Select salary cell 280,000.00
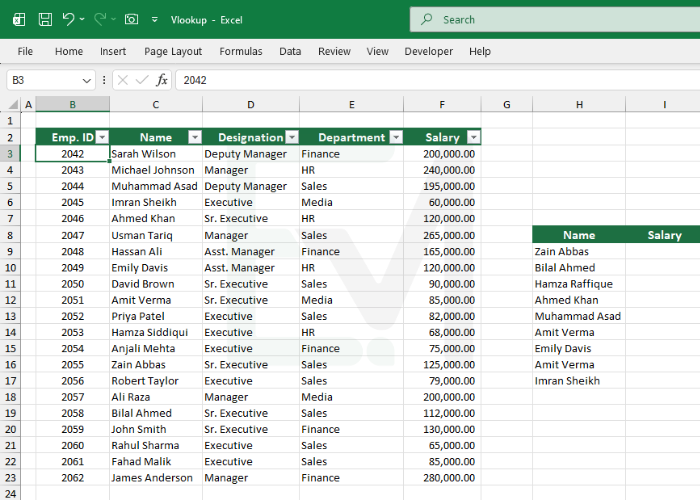This screenshot has height=500, width=700. 442,478
